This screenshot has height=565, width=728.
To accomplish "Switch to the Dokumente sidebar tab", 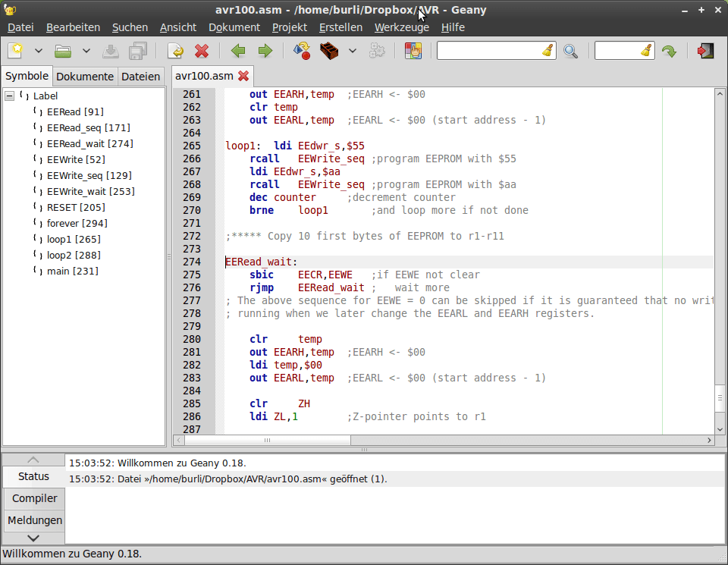I will [85, 76].
